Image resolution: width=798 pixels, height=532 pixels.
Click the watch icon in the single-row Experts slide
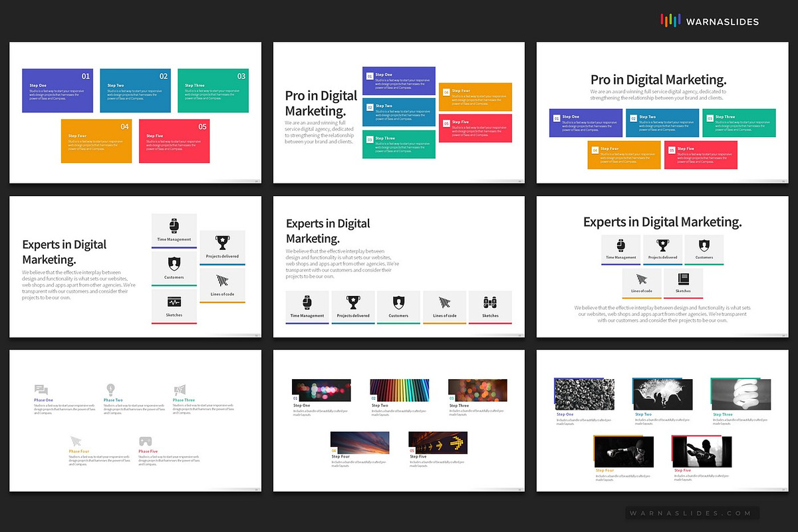point(307,302)
